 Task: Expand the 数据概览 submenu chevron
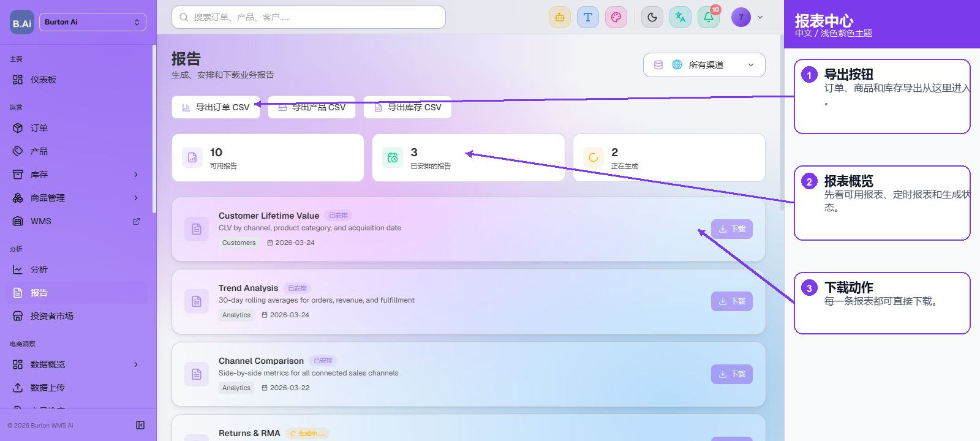(x=136, y=364)
